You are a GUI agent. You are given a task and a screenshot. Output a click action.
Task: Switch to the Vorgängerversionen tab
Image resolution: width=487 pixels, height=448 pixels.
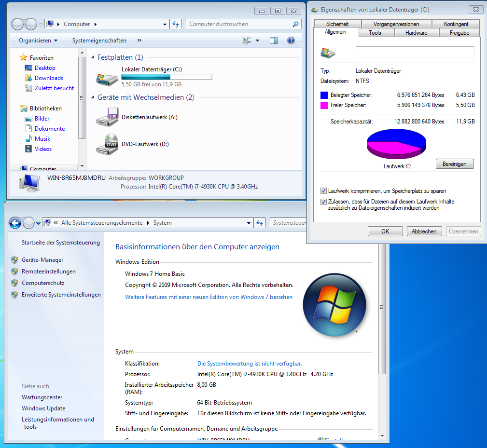[x=396, y=24]
